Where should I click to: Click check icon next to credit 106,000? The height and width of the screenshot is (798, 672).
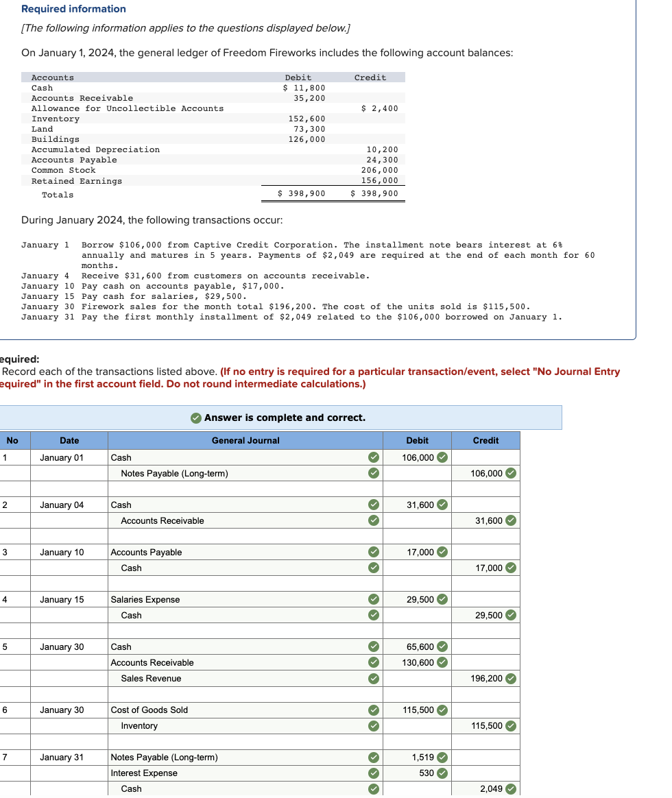[511, 473]
